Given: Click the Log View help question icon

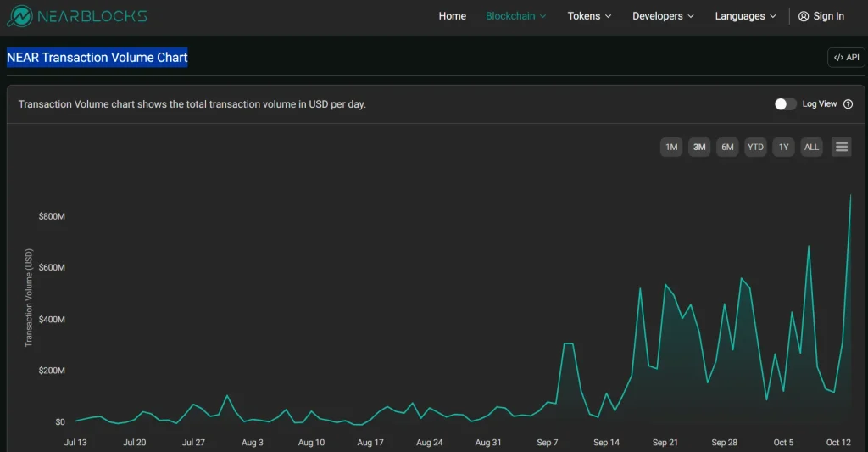Looking at the screenshot, I should pos(848,104).
